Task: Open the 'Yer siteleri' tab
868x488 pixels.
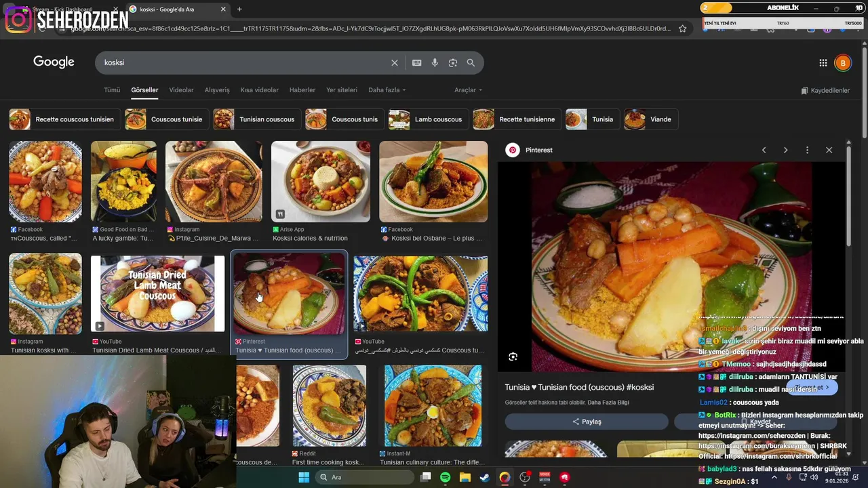Action: coord(342,90)
